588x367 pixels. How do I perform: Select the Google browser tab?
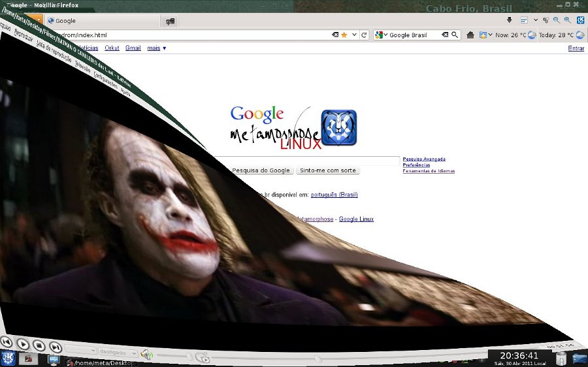[x=102, y=21]
